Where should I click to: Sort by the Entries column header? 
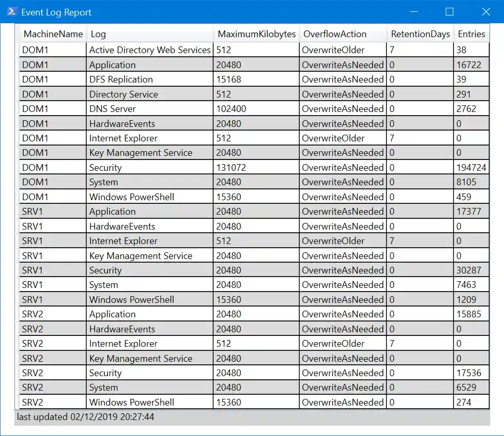point(471,34)
